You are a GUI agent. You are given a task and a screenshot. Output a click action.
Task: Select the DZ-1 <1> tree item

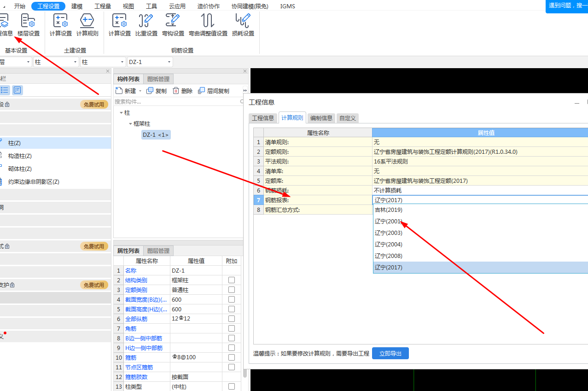[156, 134]
